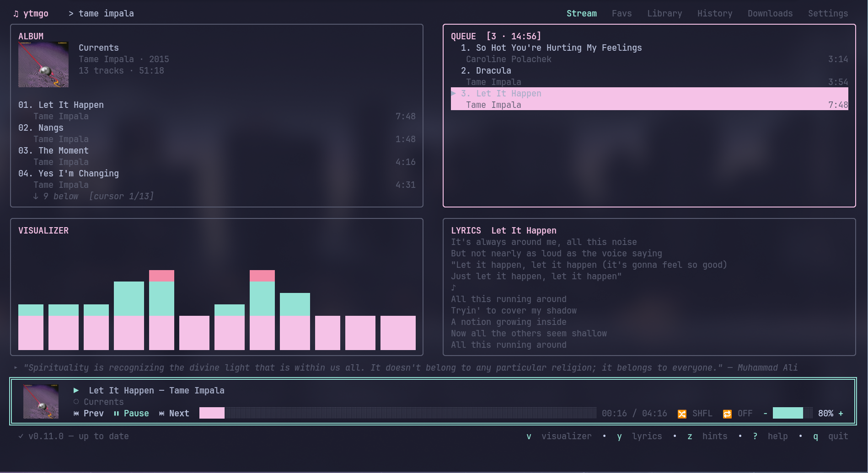Toggle lyrics with the y shortcut hint
Image resolution: width=868 pixels, height=473 pixels.
[620, 436]
